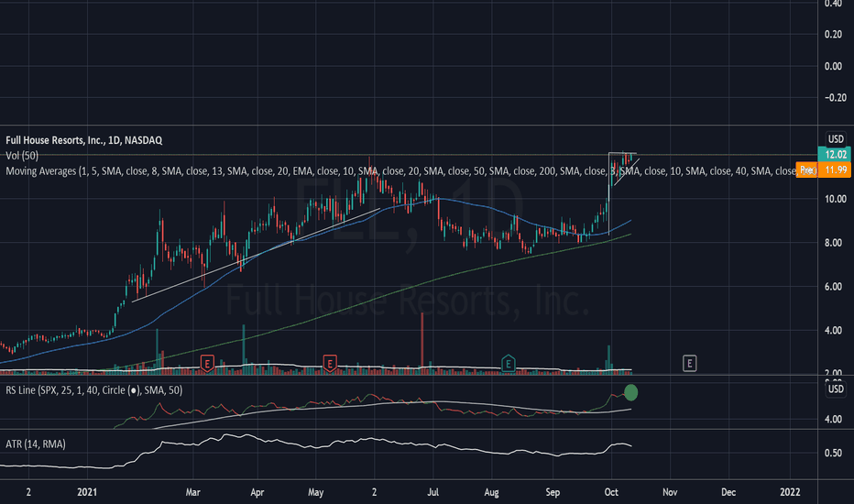Screen dimensions: 854x504
Task: Click the Nov label on time axis
Action: coord(670,492)
